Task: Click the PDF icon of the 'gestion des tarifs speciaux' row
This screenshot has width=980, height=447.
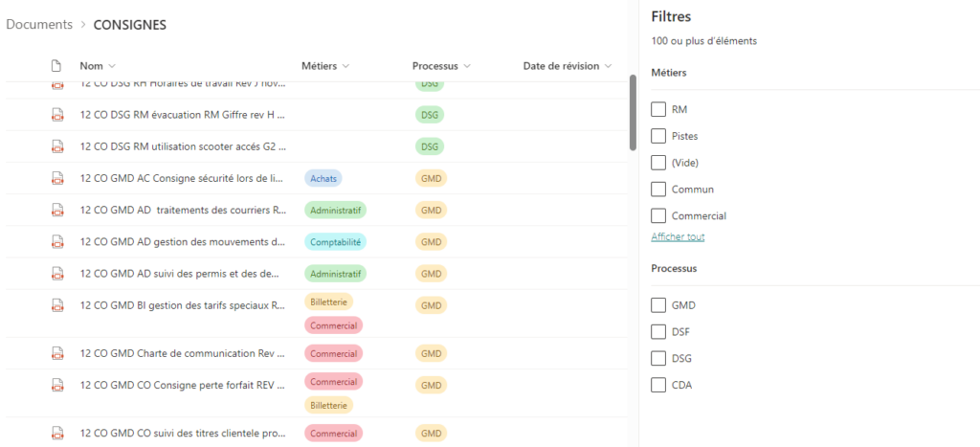Action: pyautogui.click(x=57, y=305)
